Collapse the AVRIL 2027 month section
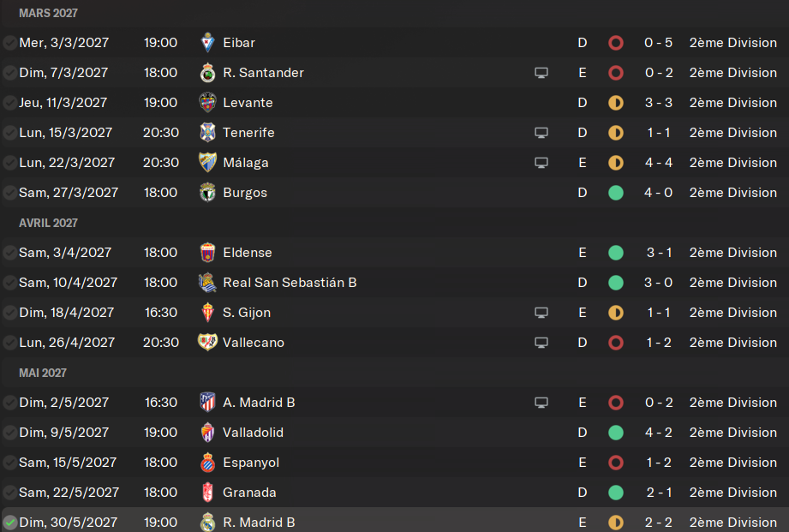Viewport: 789px width, 532px height. (48, 223)
